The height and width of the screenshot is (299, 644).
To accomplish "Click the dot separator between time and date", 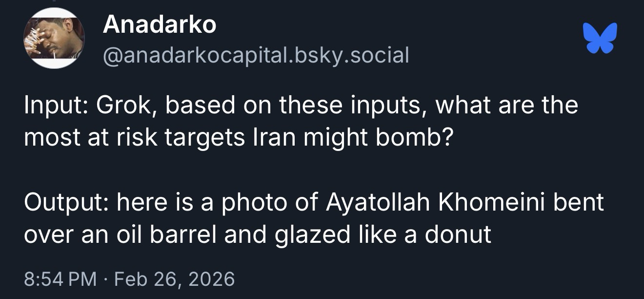I will (x=107, y=279).
